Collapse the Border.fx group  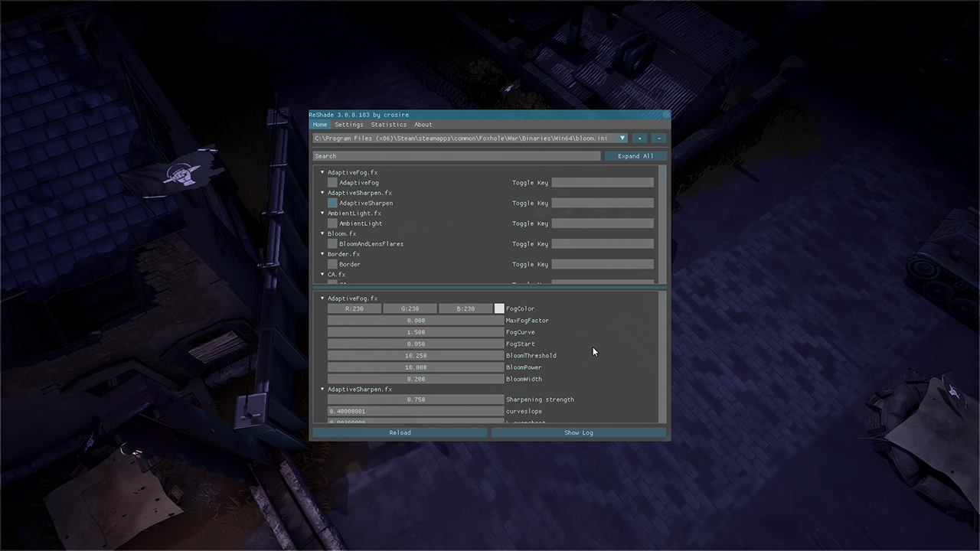(x=322, y=254)
